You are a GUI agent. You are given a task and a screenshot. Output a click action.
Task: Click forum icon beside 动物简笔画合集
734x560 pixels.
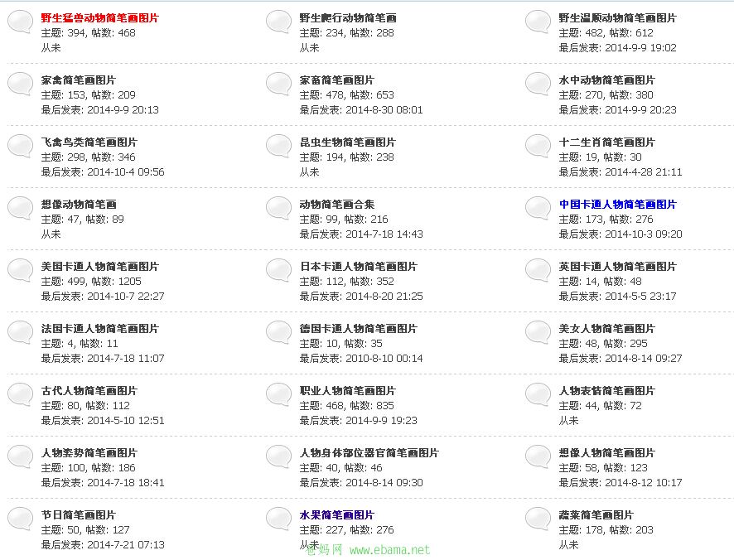(x=279, y=209)
